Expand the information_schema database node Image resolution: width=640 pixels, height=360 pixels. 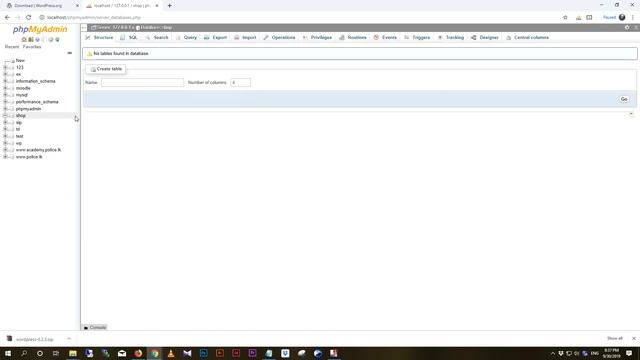tap(5, 81)
